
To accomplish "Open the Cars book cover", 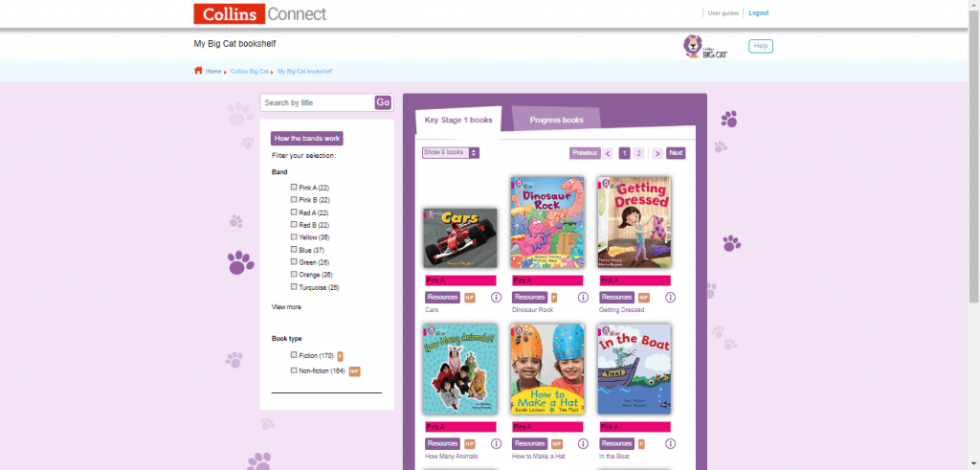I will 460,238.
